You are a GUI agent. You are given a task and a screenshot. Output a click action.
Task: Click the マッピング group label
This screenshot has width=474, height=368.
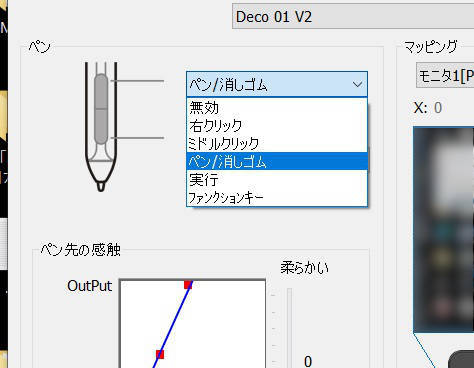coord(430,47)
